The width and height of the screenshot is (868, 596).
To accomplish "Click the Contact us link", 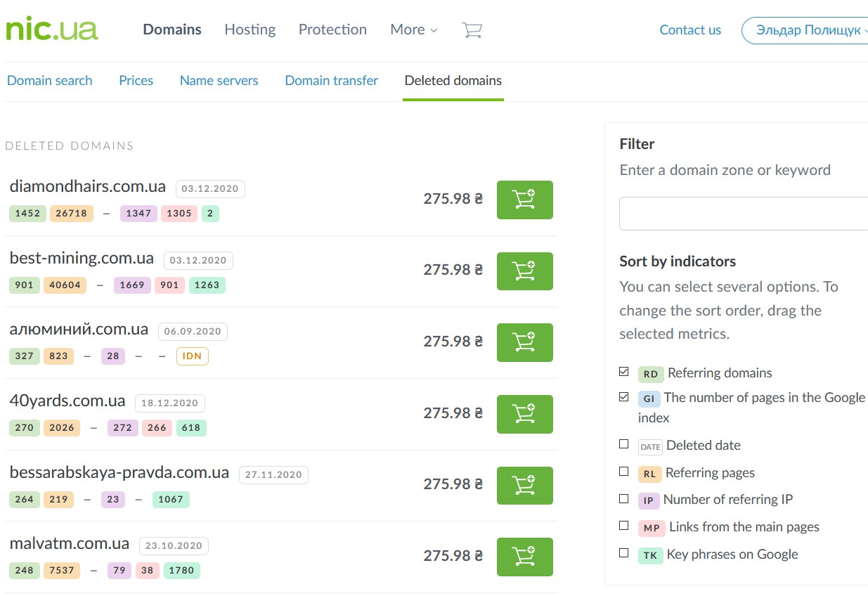I will tap(689, 30).
